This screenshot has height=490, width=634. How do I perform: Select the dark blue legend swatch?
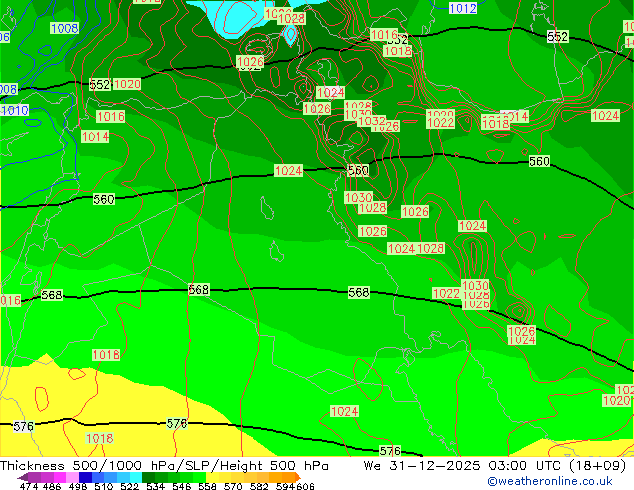click(x=87, y=478)
